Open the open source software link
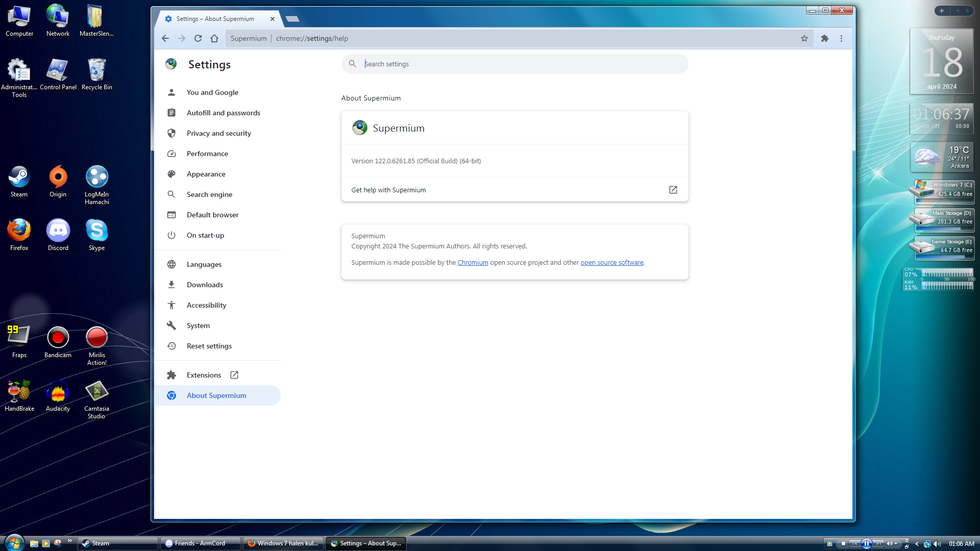The width and height of the screenshot is (980, 551). click(611, 263)
